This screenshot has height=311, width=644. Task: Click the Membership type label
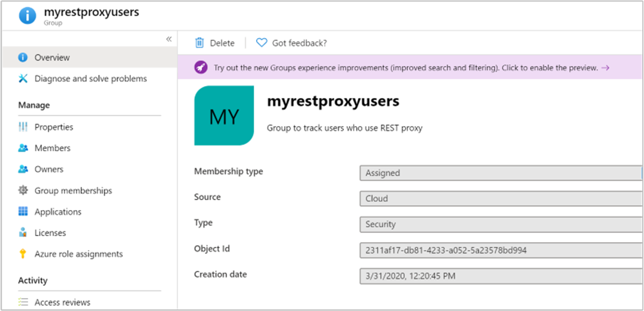click(228, 172)
